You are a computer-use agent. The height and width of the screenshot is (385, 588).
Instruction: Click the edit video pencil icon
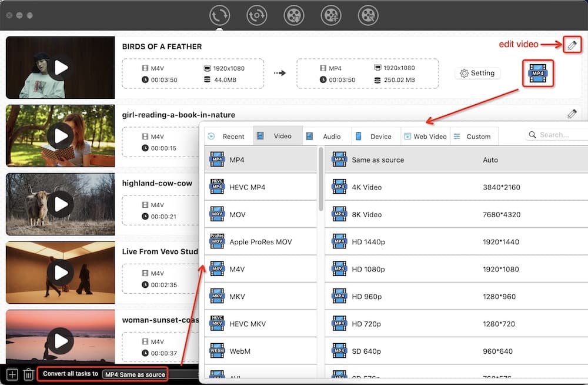click(572, 44)
